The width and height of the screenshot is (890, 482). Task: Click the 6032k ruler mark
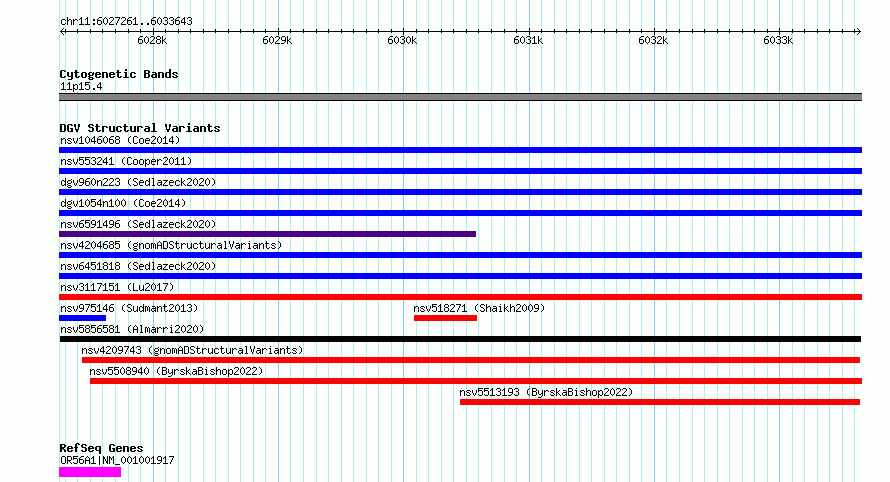pyautogui.click(x=653, y=40)
